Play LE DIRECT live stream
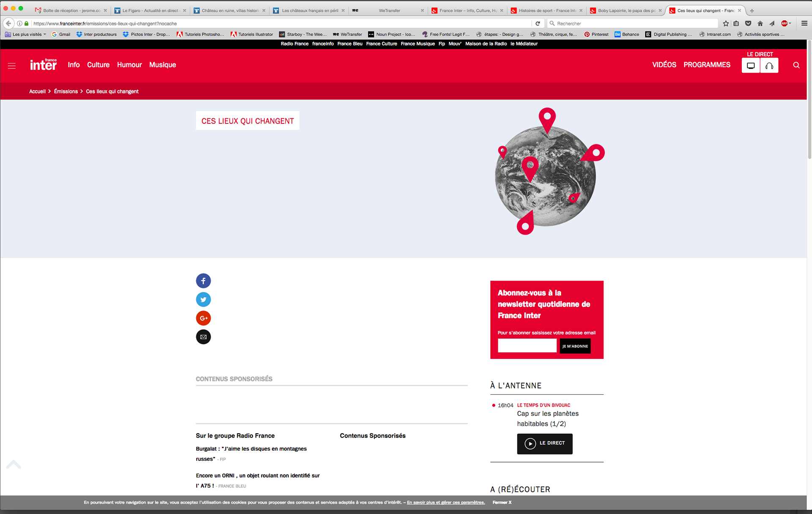Image resolution: width=812 pixels, height=514 pixels. [544, 443]
